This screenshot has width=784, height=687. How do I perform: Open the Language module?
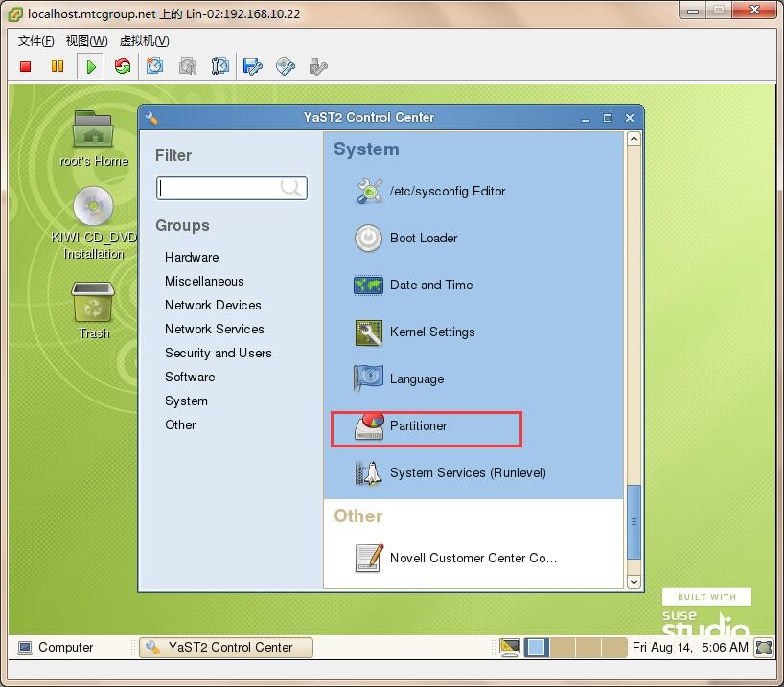click(399, 379)
